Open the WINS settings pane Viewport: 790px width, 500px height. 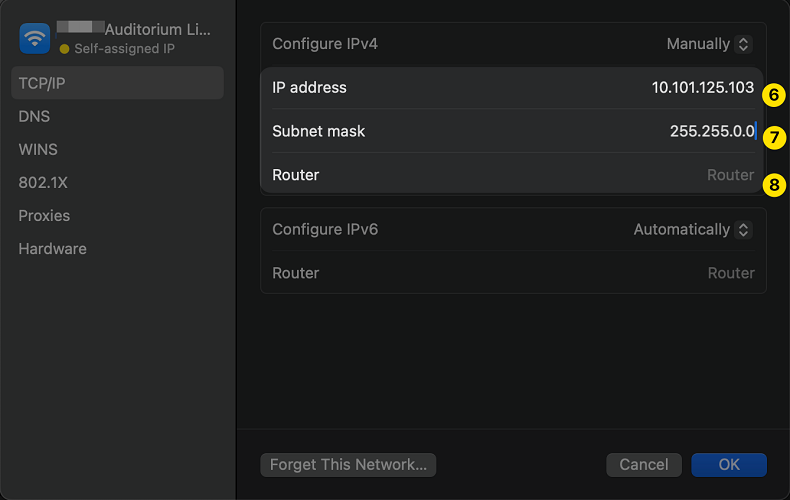point(38,149)
